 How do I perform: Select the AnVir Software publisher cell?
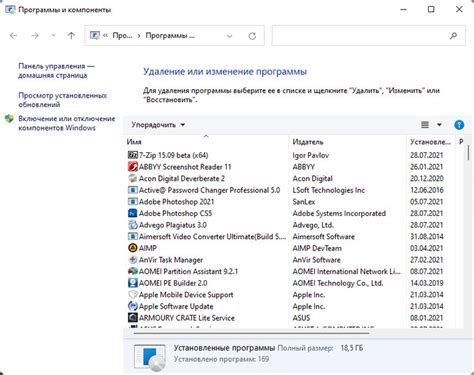pos(316,260)
